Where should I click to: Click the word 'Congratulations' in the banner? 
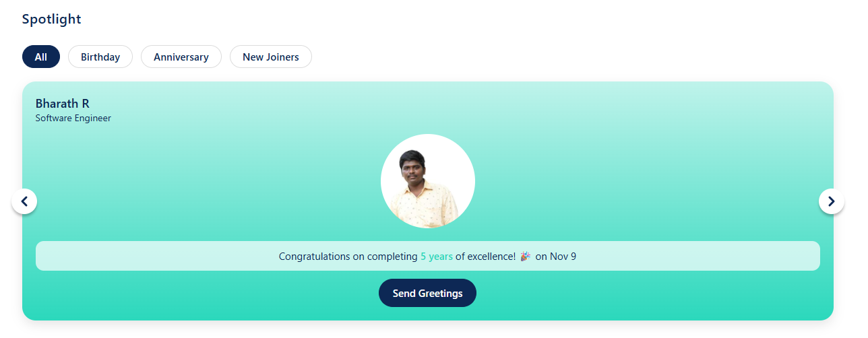point(314,257)
